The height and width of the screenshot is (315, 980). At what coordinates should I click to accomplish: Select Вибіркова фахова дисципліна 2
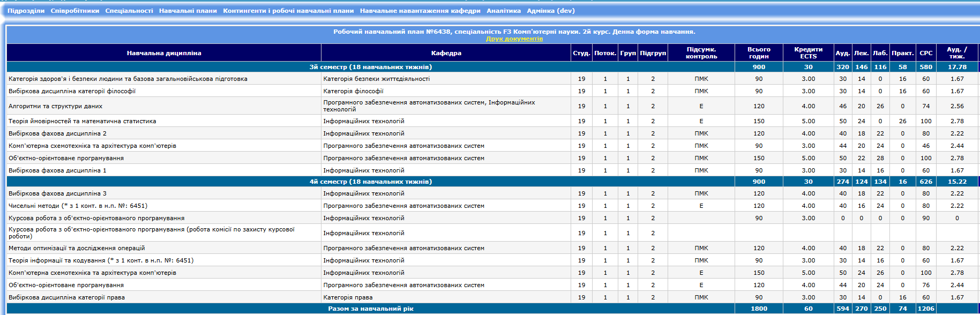click(57, 133)
